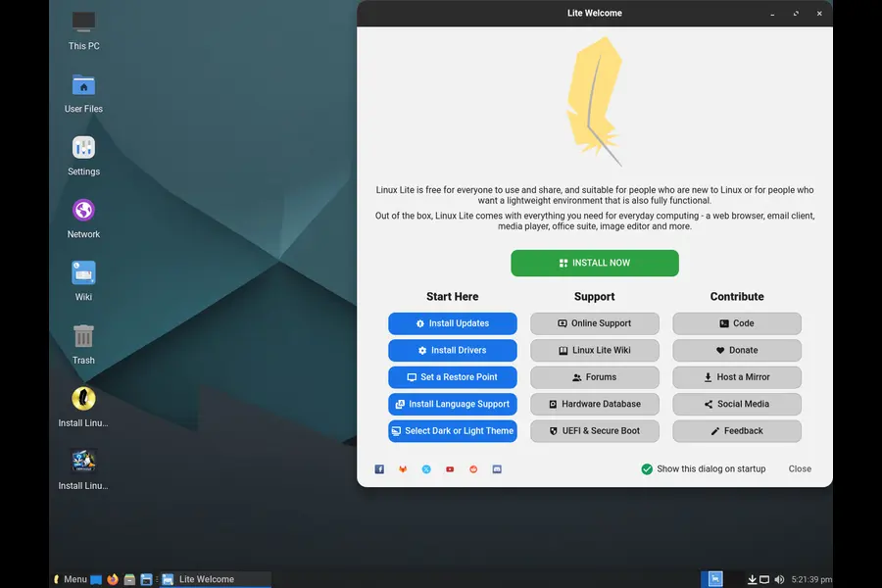
Task: Click the Close text button in dialog
Action: (800, 468)
